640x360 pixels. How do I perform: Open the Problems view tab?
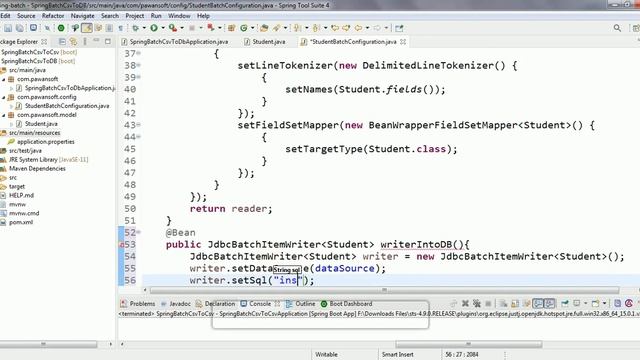click(138, 304)
